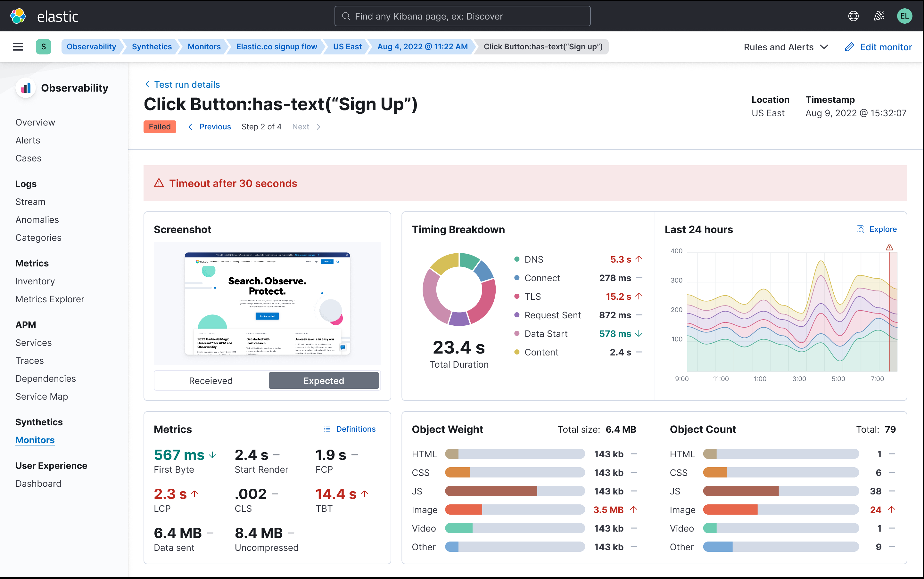Click the green S space avatar
Screen dimensions: 924x579
[44, 47]
